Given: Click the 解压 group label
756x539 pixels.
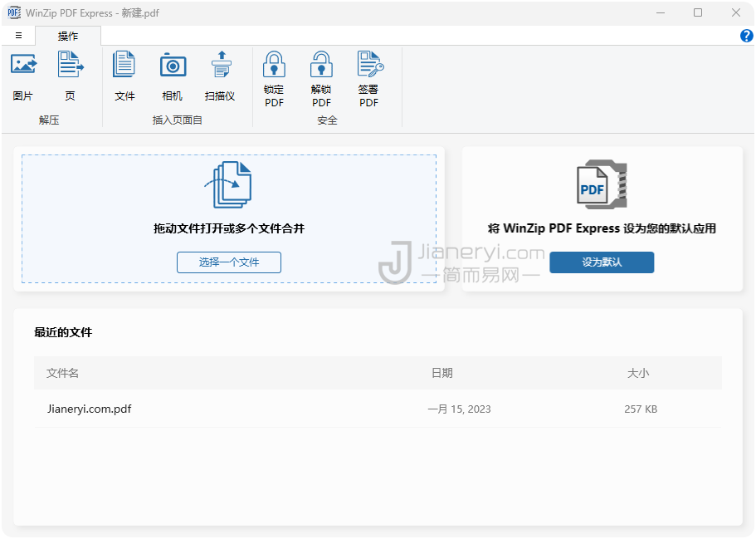Looking at the screenshot, I should coord(49,120).
